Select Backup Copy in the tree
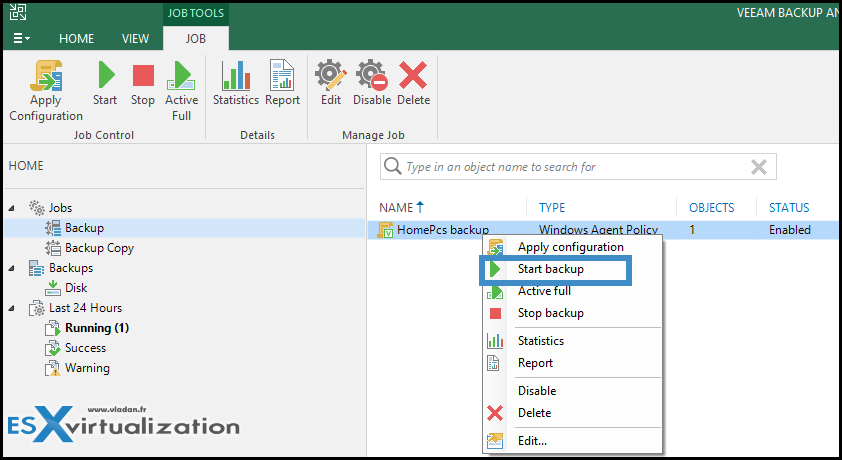 point(99,248)
